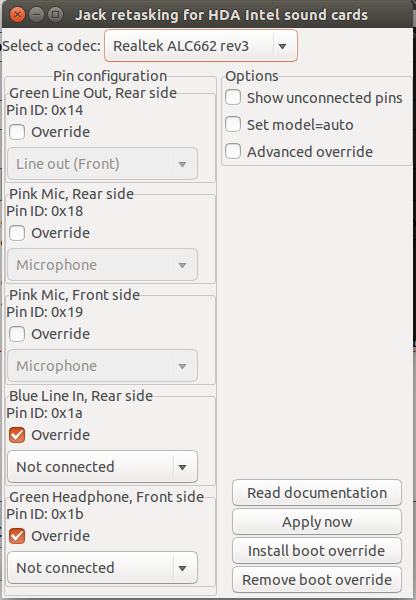This screenshot has width=416, height=600.
Task: Minimize the Jack retasking window
Action: [x=36, y=15]
